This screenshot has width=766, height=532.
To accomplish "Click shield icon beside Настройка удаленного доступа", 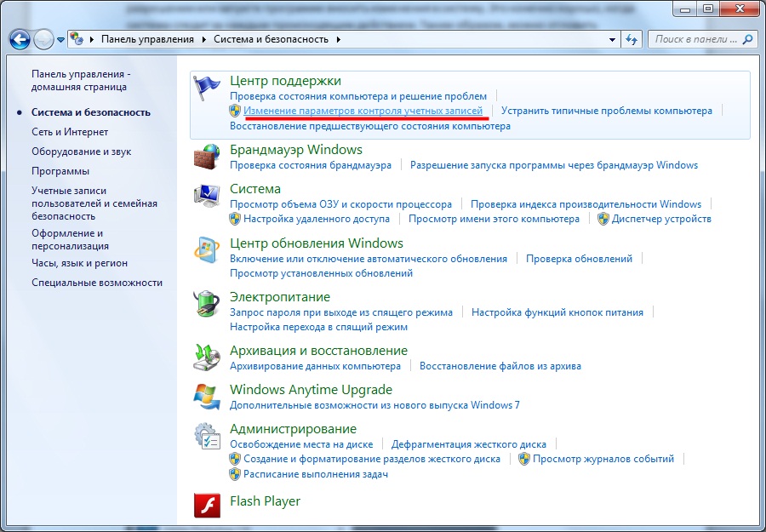I will [235, 219].
